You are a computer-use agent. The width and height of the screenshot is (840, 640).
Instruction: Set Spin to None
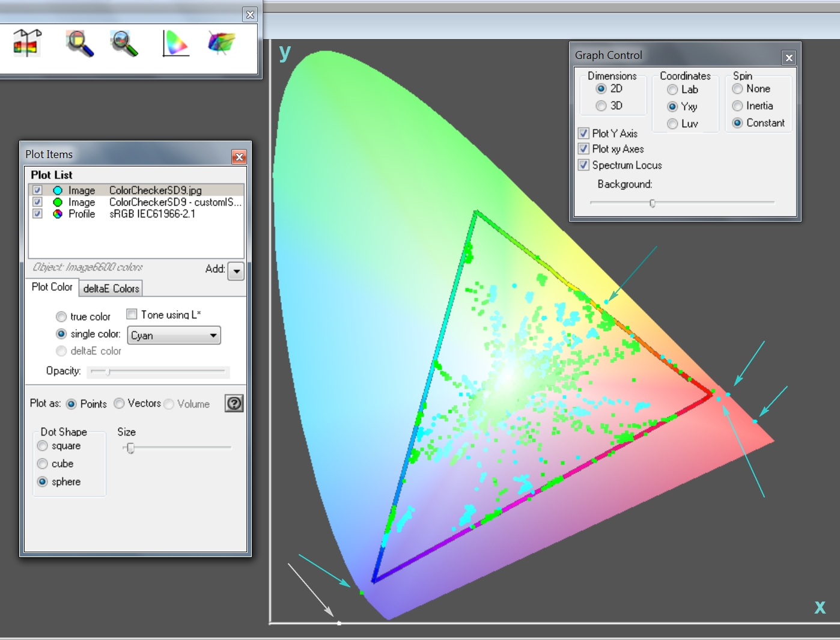pyautogui.click(x=737, y=89)
